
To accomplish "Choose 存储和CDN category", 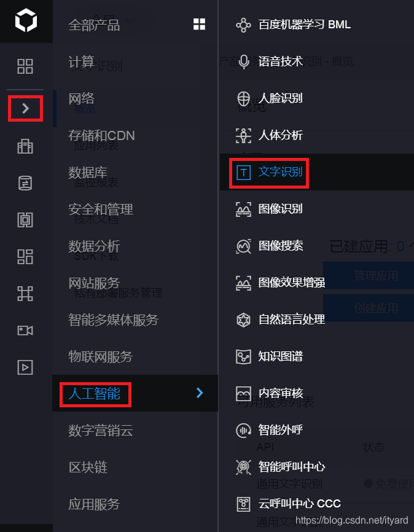I will tap(101, 135).
